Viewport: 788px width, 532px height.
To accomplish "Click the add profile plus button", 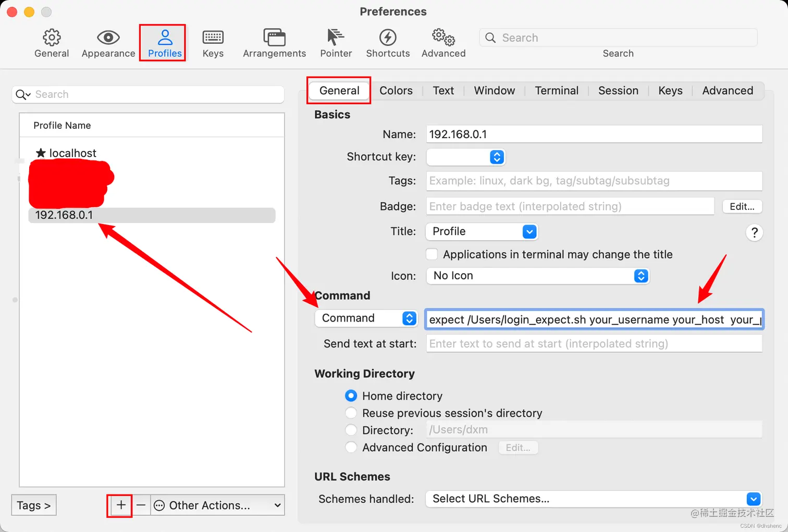I will 121,505.
